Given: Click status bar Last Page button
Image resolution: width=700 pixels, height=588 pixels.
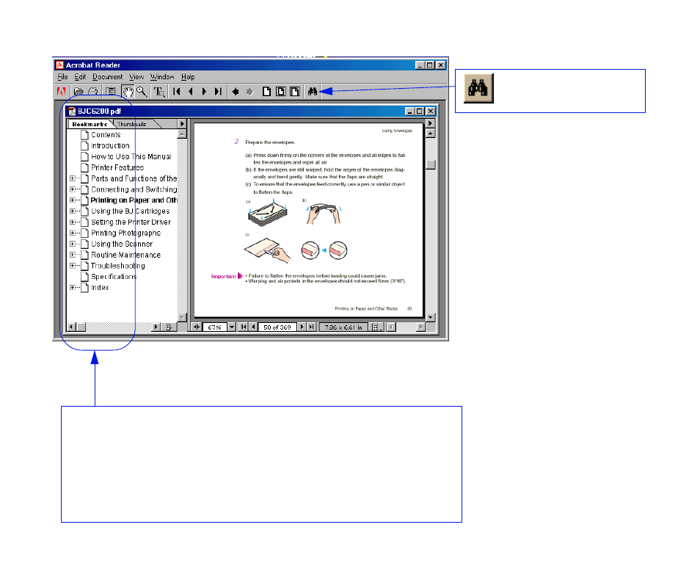Looking at the screenshot, I should click(x=312, y=327).
